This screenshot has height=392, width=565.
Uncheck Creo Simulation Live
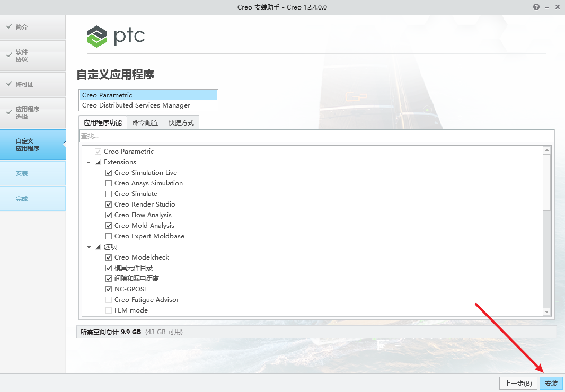click(x=109, y=173)
